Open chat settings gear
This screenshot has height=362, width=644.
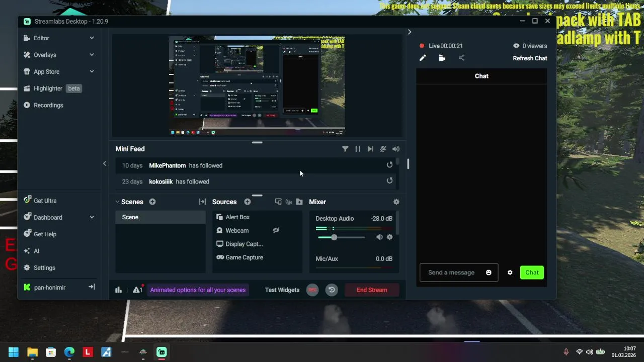[x=510, y=273]
